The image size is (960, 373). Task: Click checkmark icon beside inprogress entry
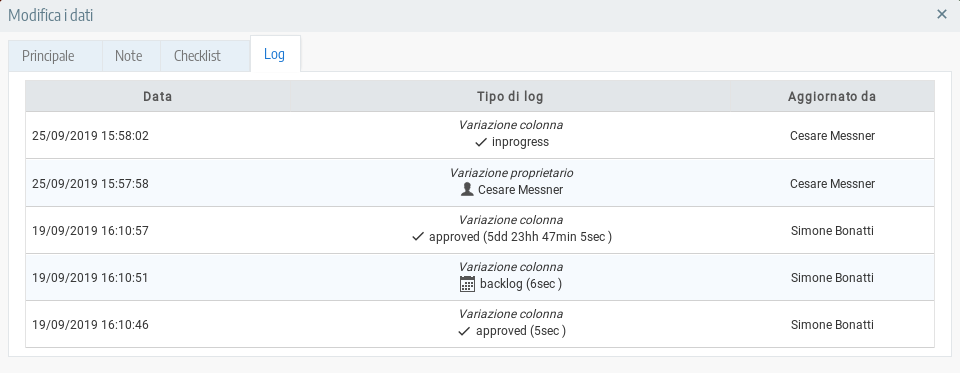point(481,142)
